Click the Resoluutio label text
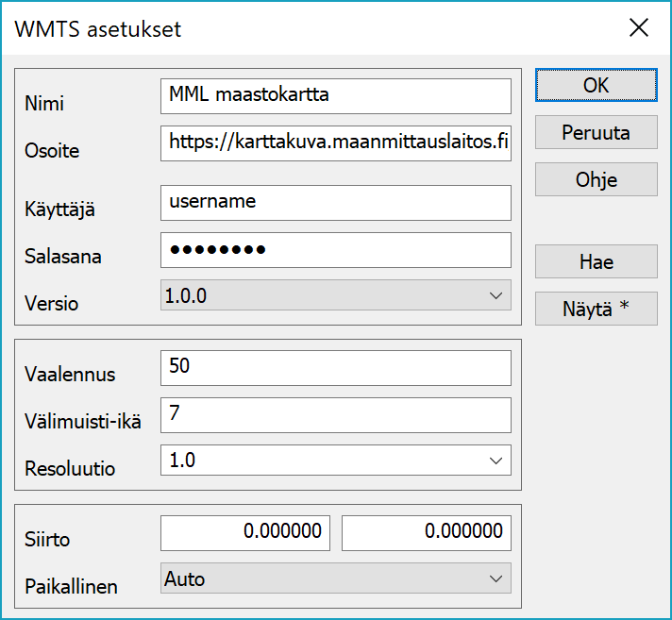Image resolution: width=672 pixels, height=620 pixels. [x=70, y=468]
